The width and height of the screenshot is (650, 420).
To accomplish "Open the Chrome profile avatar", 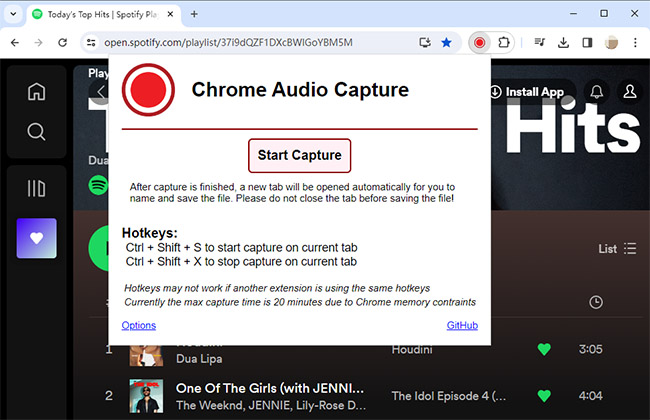I will point(611,42).
